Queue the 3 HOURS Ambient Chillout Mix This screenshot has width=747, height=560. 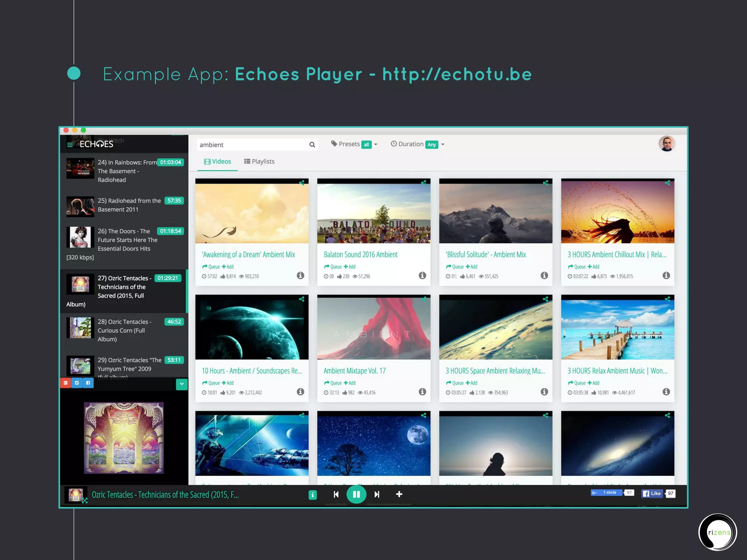(577, 267)
